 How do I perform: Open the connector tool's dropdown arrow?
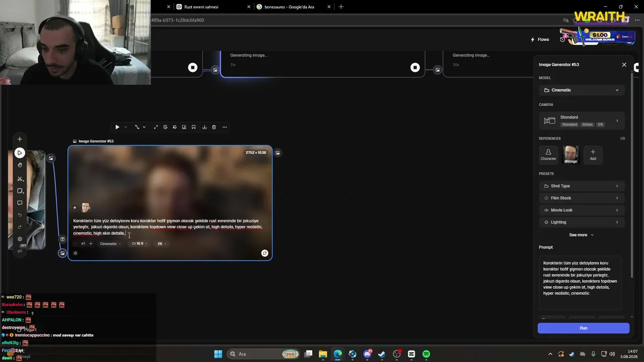(144, 127)
